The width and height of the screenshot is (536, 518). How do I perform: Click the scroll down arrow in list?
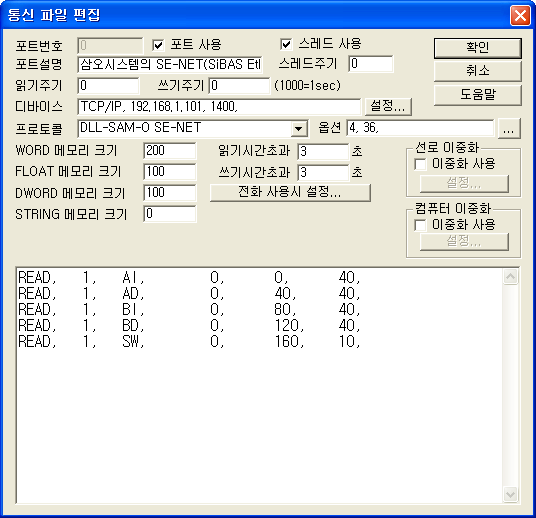click(511, 494)
